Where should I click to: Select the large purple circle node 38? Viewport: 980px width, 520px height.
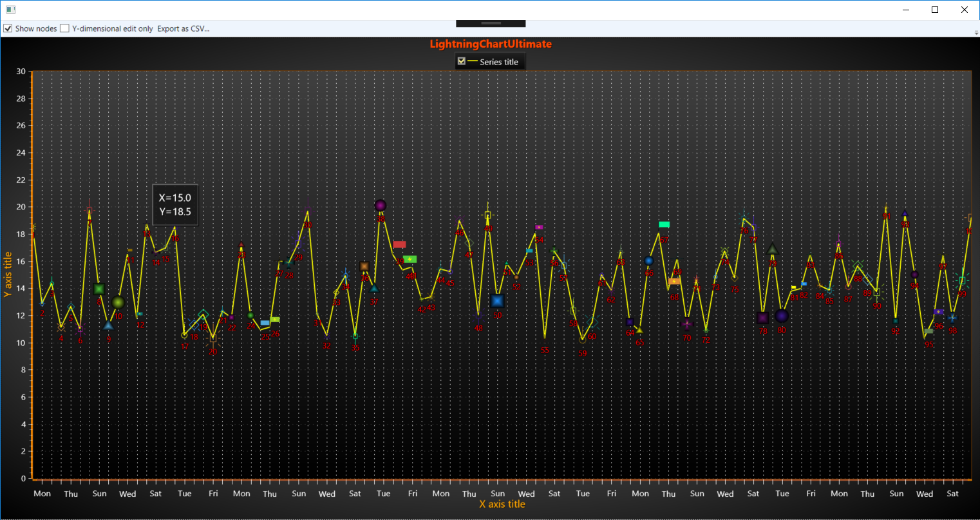point(381,206)
